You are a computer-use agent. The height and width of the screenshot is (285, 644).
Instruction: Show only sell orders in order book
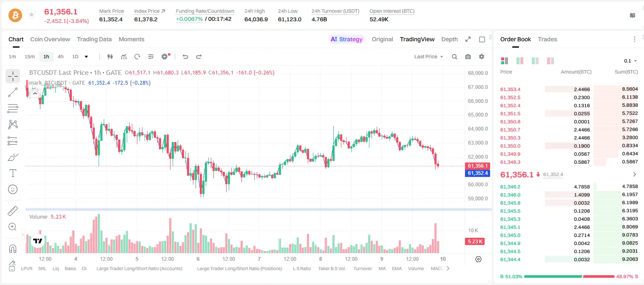(550, 61)
